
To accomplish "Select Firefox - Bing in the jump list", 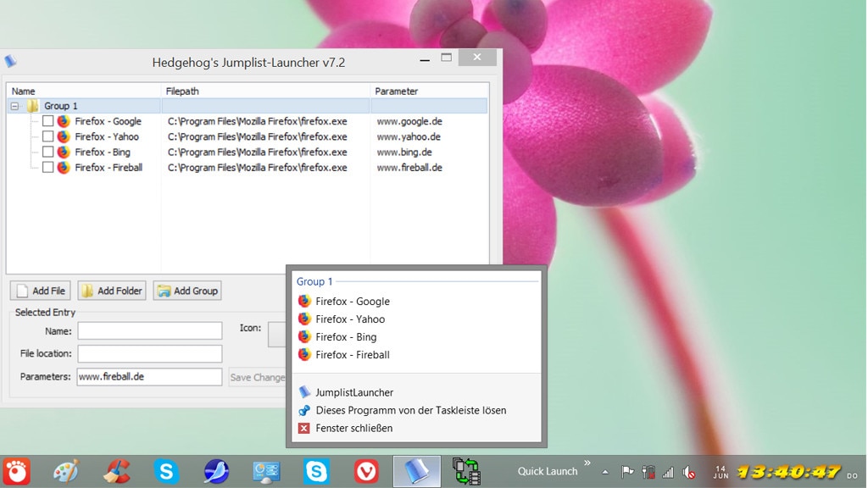I will 345,337.
